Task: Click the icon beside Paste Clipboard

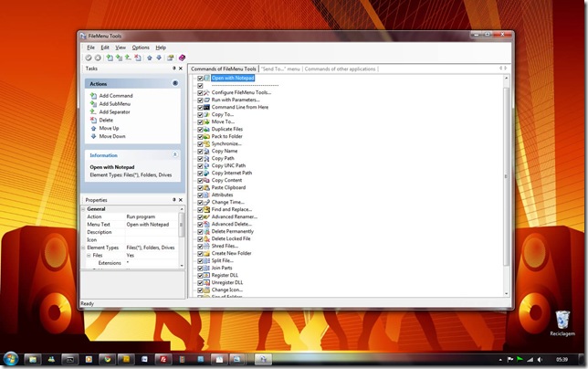Action: coord(206,187)
